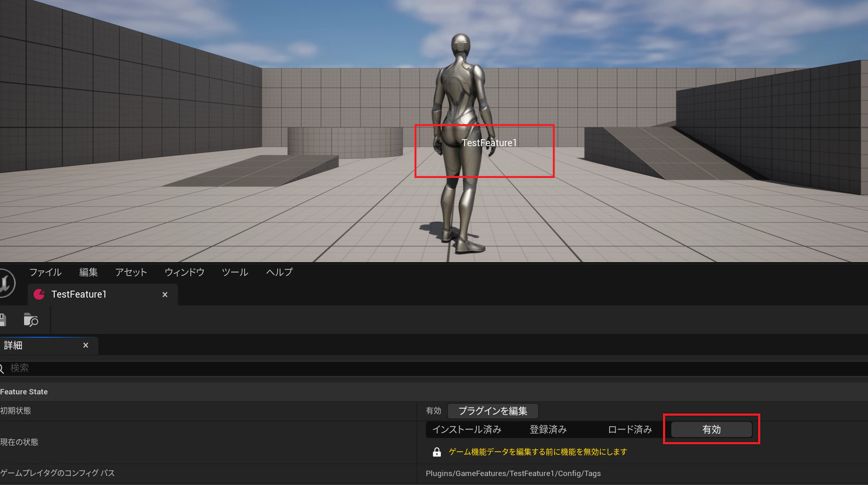Click the search magnifier icon
This screenshot has width=868, height=485.
(x=2, y=368)
